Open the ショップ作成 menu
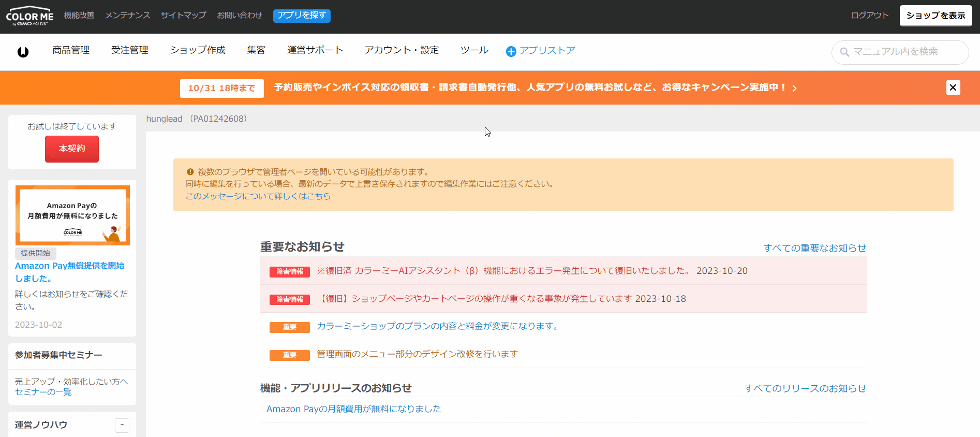This screenshot has width=980, height=437. tap(198, 50)
